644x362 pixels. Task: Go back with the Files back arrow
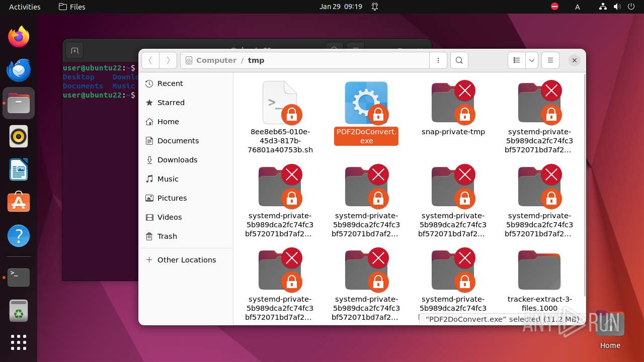(150, 60)
